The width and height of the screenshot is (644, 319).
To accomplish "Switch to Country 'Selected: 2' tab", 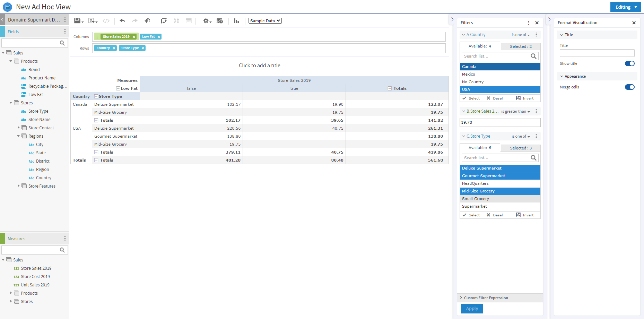I will click(521, 46).
